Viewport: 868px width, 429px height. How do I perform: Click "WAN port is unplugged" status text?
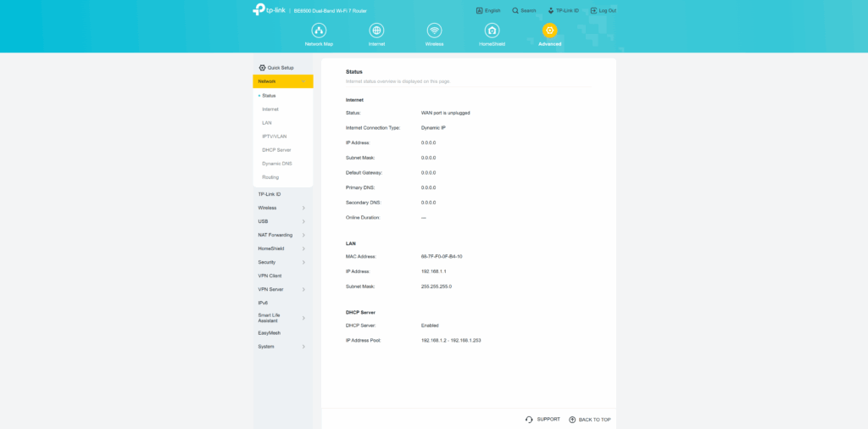pos(446,113)
